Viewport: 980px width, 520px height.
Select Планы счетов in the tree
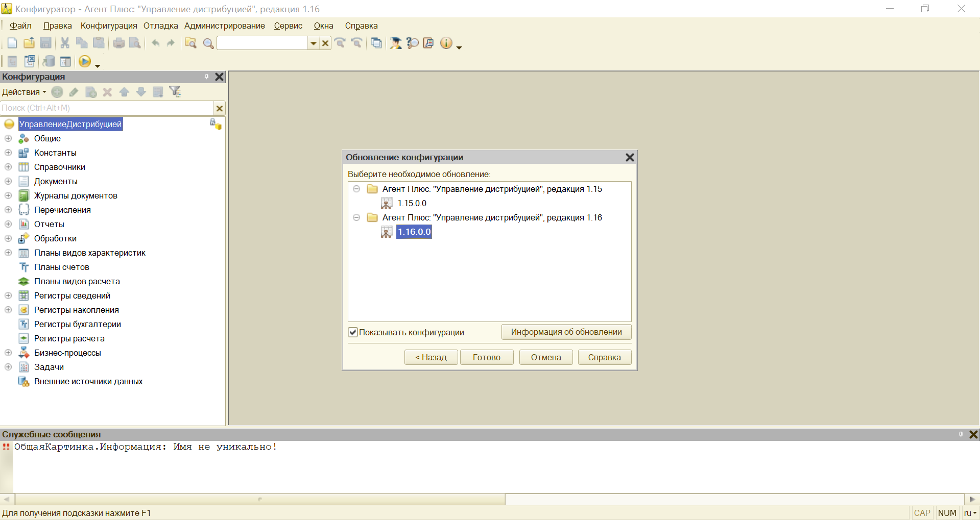click(x=61, y=267)
